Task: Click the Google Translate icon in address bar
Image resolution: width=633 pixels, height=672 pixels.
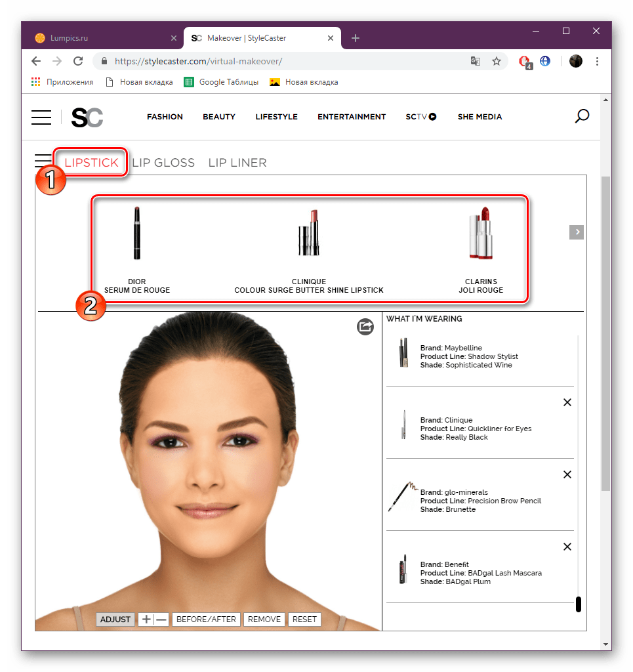Action: point(474,60)
